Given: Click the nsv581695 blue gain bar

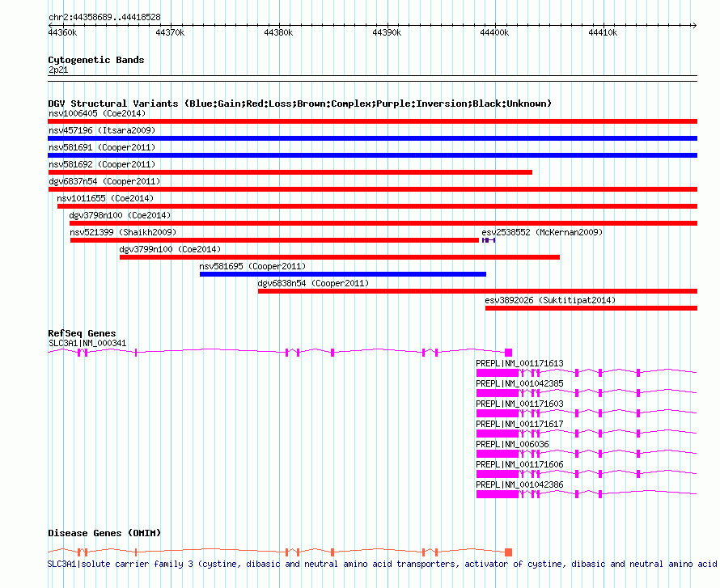Looking at the screenshot, I should 343,274.
